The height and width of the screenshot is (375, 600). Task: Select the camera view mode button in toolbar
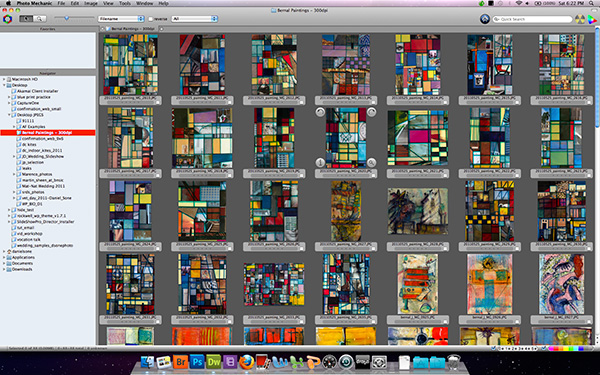click(26, 18)
